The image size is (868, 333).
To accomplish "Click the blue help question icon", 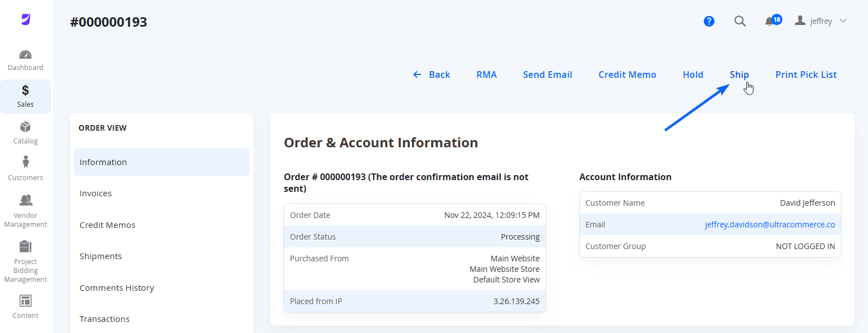I will click(709, 21).
